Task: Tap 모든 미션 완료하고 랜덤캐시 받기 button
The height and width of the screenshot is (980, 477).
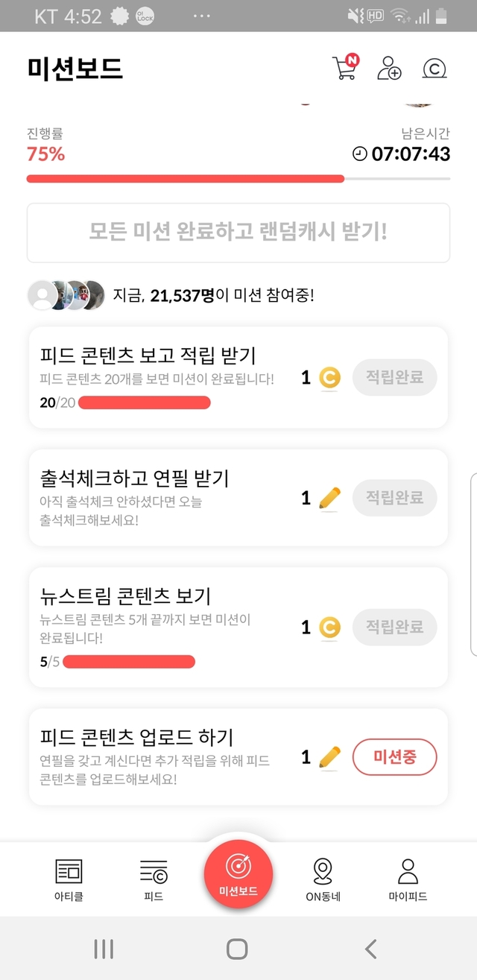Action: tap(238, 233)
